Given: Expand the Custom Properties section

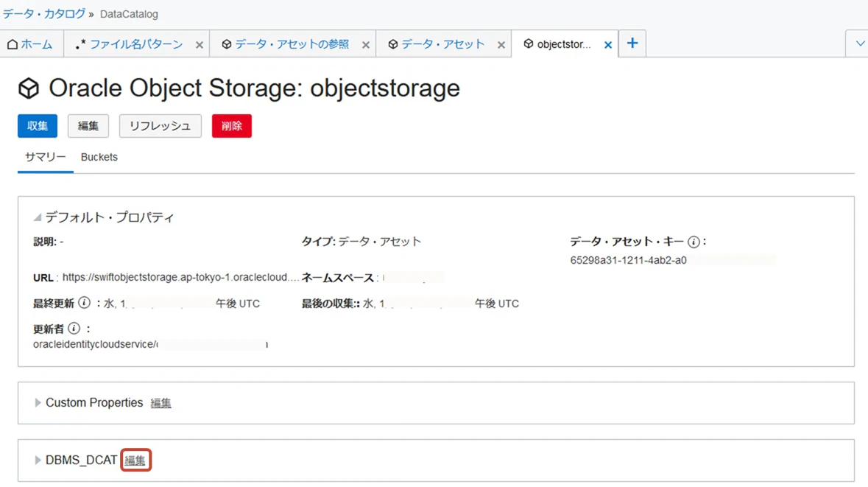Looking at the screenshot, I should coord(38,403).
